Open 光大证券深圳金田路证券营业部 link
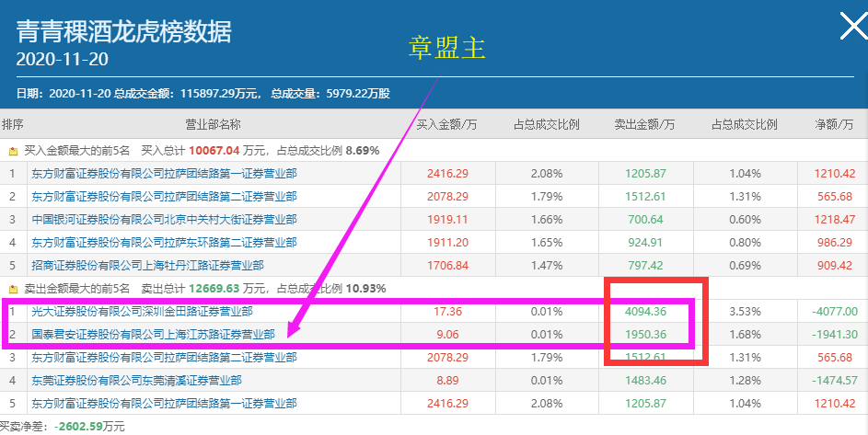The width and height of the screenshot is (868, 435). [143, 312]
